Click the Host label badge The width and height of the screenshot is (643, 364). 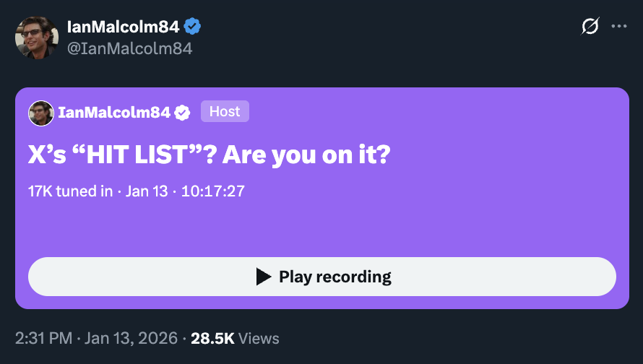pos(225,111)
